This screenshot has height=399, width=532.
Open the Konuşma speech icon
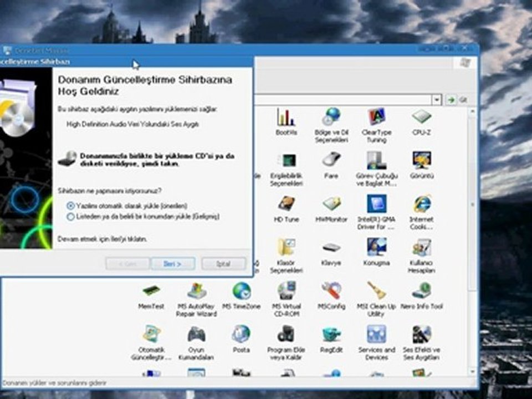point(377,248)
